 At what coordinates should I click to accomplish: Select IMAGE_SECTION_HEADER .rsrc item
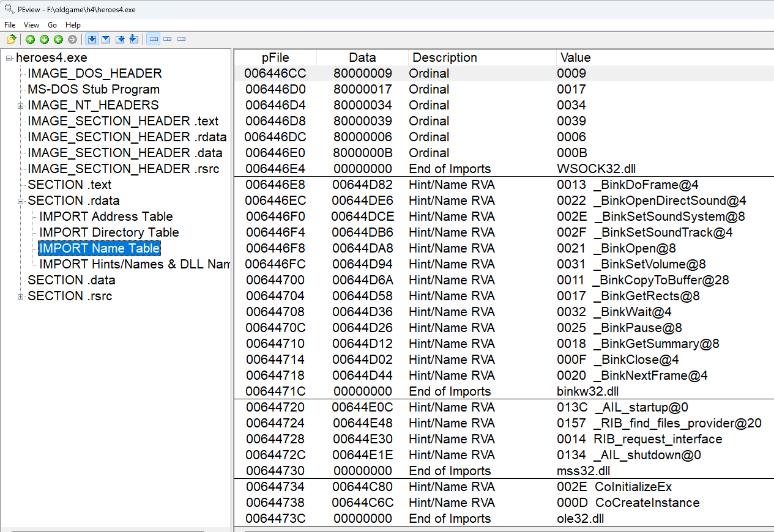[124, 169]
